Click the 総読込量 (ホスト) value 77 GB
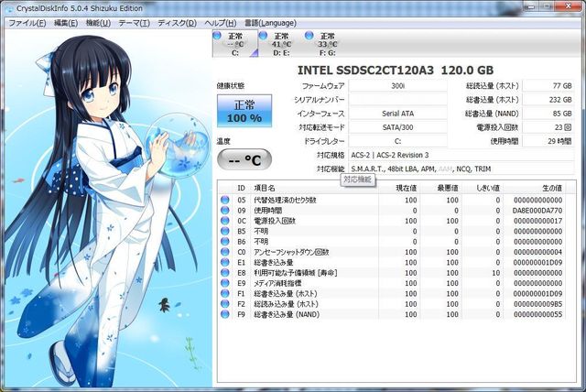This screenshot has width=586, height=392. pos(548,86)
